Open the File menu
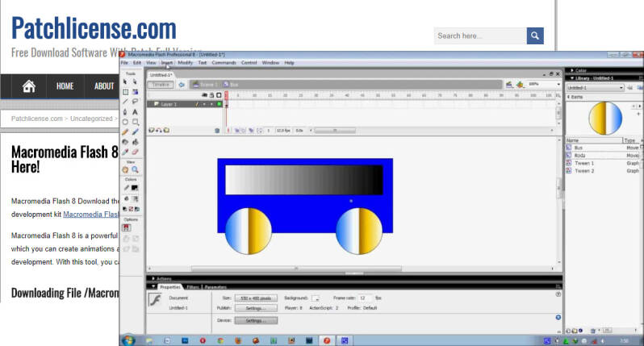Screen dimensions: 644x346 [x=124, y=63]
